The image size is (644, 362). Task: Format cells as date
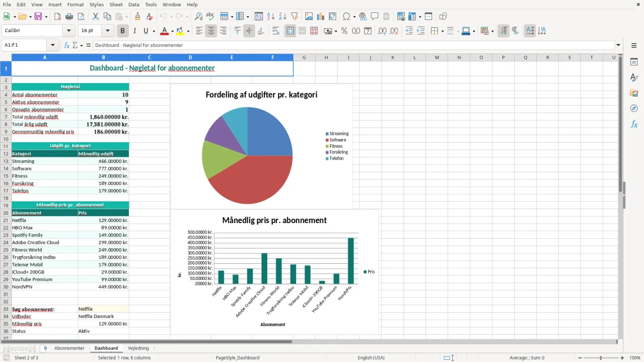point(368,31)
